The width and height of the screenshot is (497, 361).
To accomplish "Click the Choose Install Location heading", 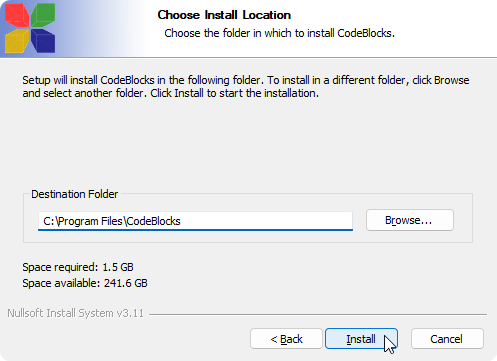I will (224, 15).
